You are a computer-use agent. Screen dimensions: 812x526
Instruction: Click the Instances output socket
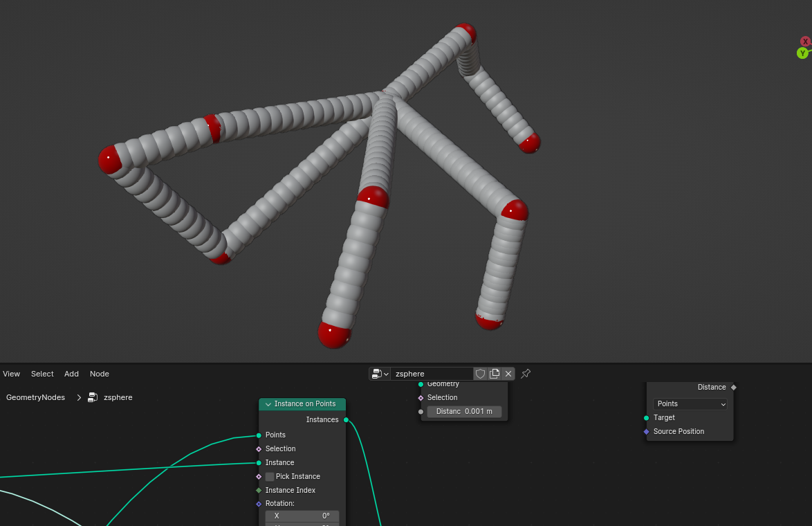point(346,420)
